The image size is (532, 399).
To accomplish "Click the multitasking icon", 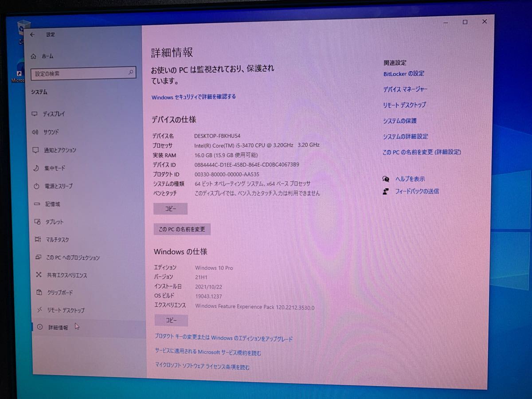I will 38,239.
